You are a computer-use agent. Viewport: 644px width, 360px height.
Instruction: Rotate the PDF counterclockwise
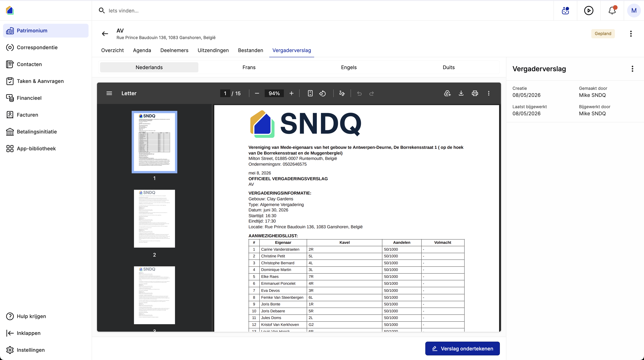click(323, 93)
